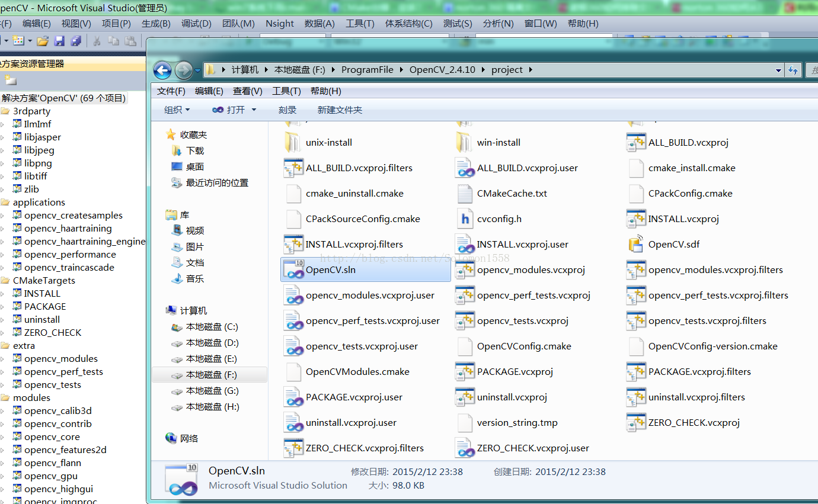The image size is (818, 504).
Task: Open Explorer's 文件(F) menu
Action: [x=171, y=91]
